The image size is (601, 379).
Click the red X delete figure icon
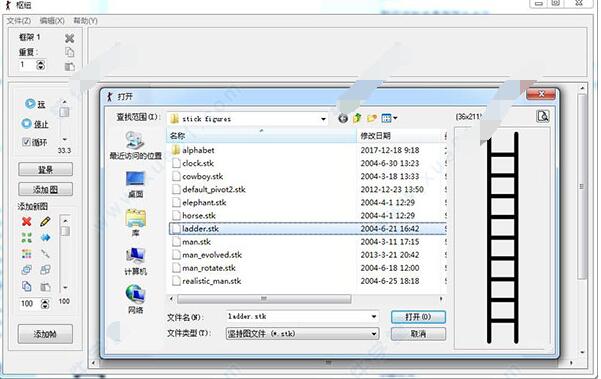pos(26,221)
